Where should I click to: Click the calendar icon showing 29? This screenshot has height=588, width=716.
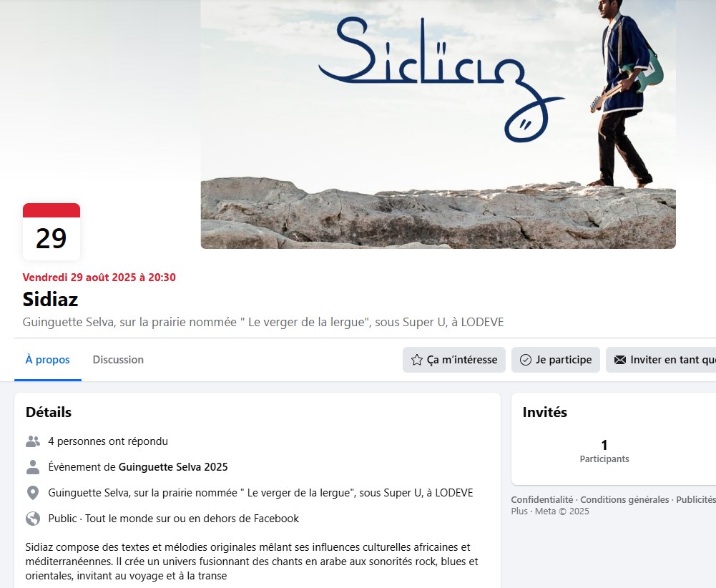(x=52, y=232)
